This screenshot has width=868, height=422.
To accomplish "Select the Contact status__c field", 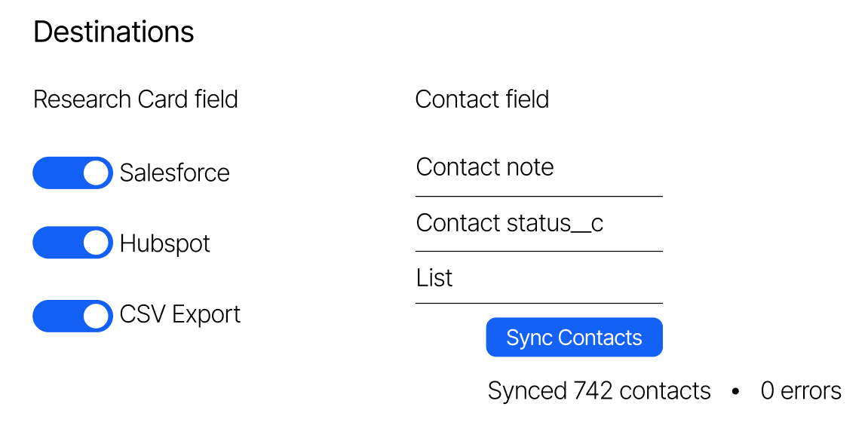I will [538, 223].
